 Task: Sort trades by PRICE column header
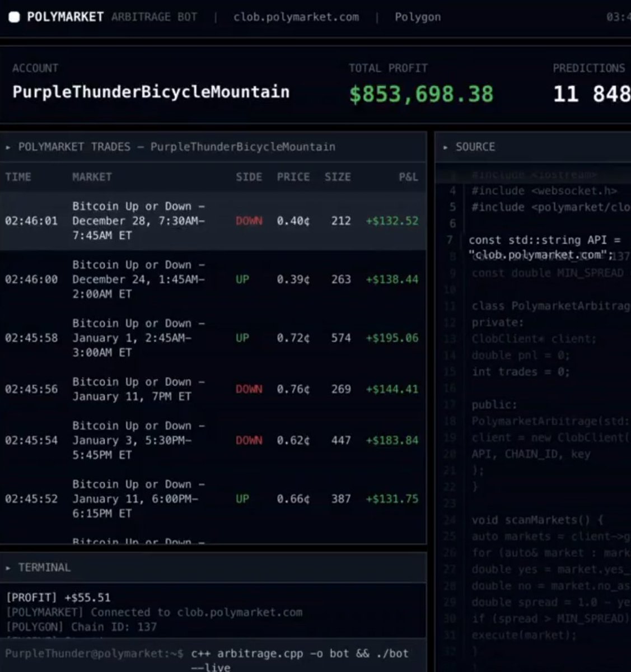pyautogui.click(x=293, y=177)
